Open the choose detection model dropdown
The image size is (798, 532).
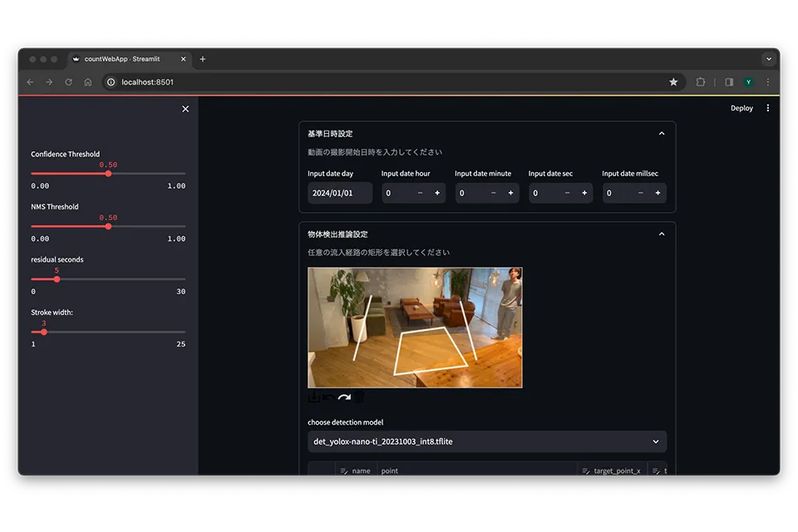487,441
